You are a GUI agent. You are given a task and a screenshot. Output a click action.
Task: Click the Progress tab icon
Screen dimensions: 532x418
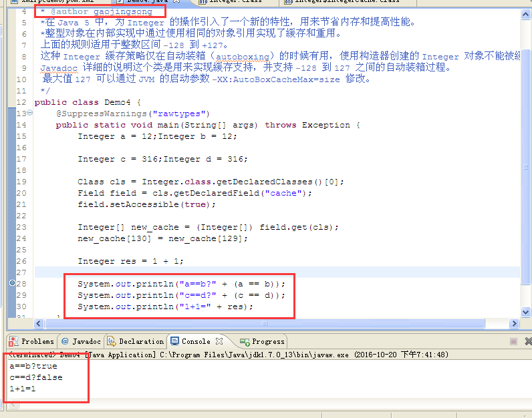tap(245, 342)
